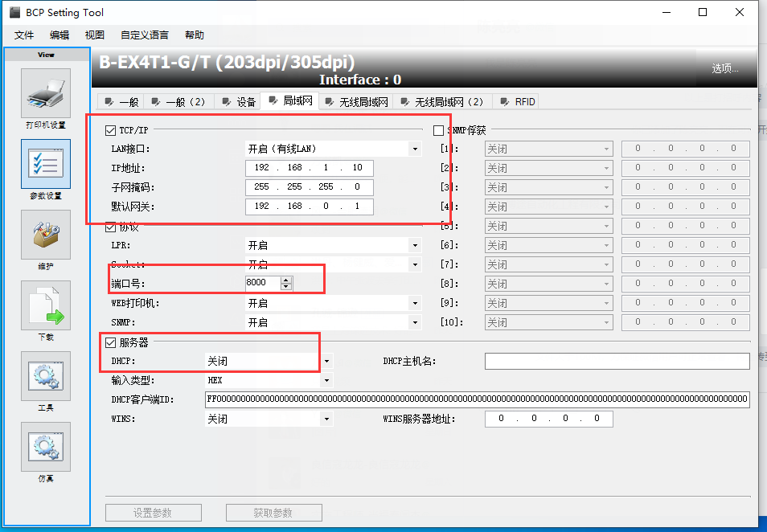
Task: Click the 选项... button
Action: click(x=724, y=69)
